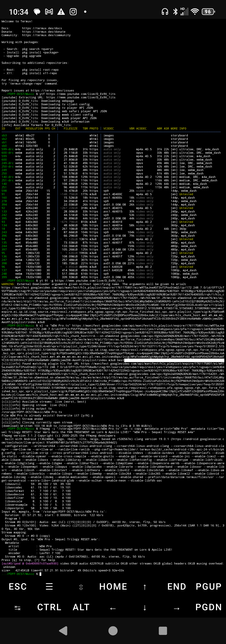The height and width of the screenshot is (644, 226).
Task: Tap "Press [q] to stop" help line
Action: point(28,561)
